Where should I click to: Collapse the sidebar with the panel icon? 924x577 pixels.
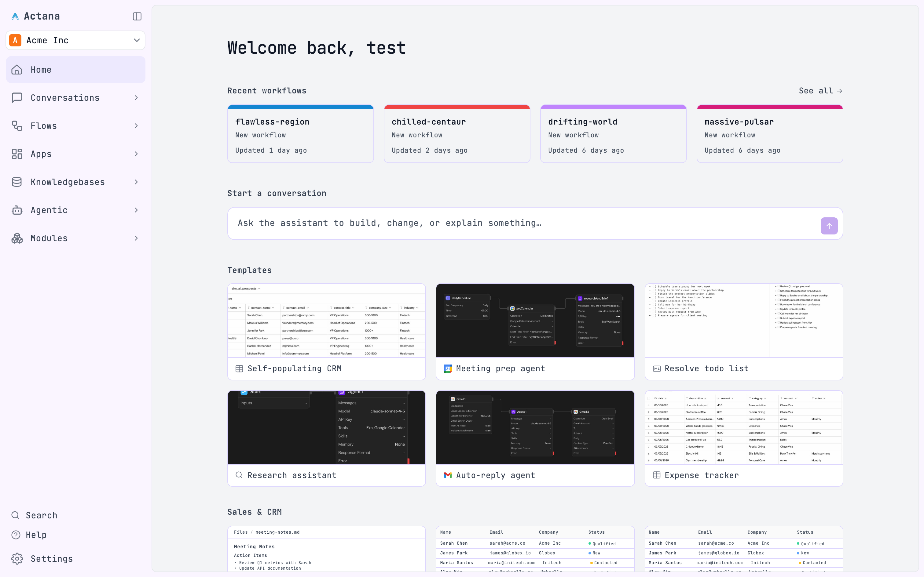pos(137,16)
